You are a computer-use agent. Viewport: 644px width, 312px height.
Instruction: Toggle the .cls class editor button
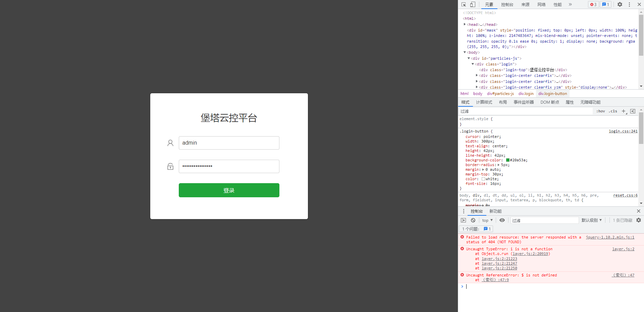[613, 111]
